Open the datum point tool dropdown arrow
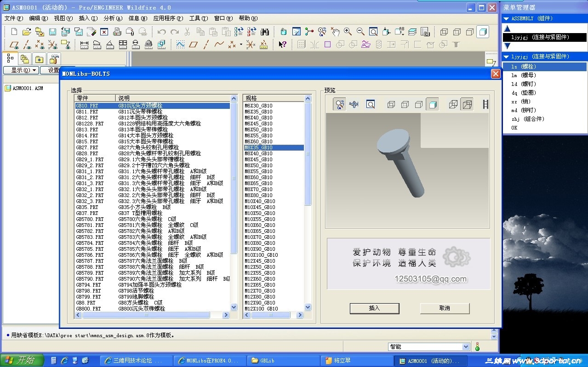 (240, 45)
